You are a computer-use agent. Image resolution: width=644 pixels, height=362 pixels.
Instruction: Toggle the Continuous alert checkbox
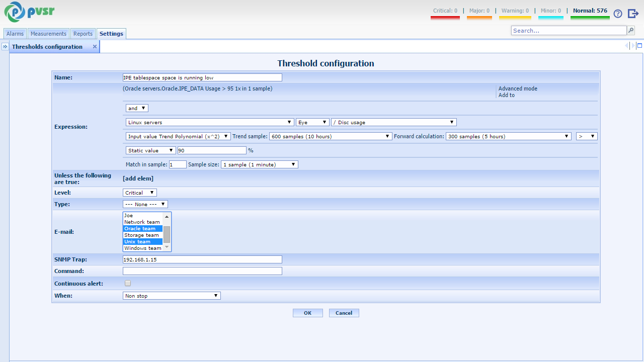tap(128, 284)
